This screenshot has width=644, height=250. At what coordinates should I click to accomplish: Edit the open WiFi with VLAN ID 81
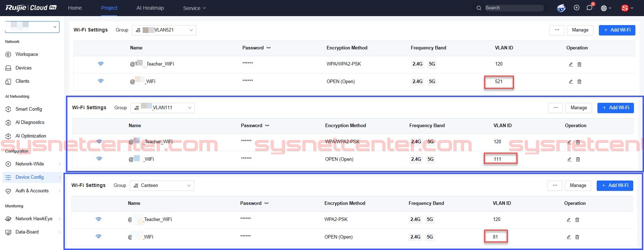568,237
